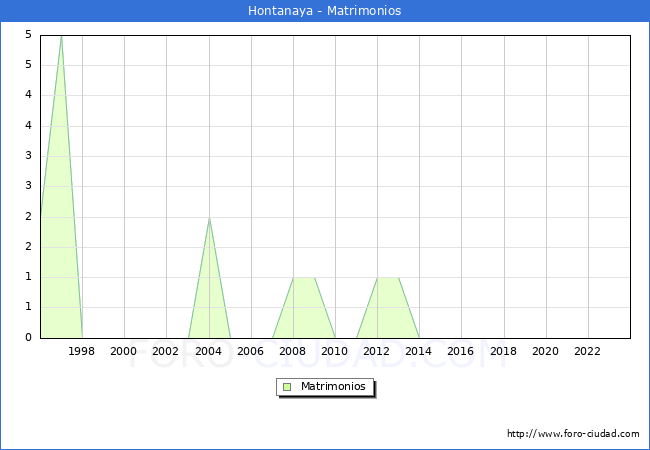Click the 1997 peak of the chart
650x450 pixels.
pyautogui.click(x=61, y=36)
